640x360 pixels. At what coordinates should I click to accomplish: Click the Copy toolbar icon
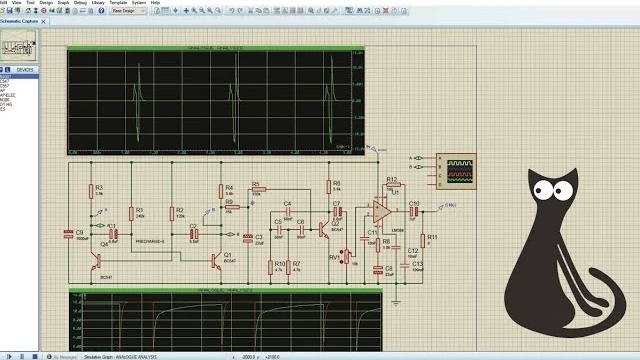tap(258, 11)
